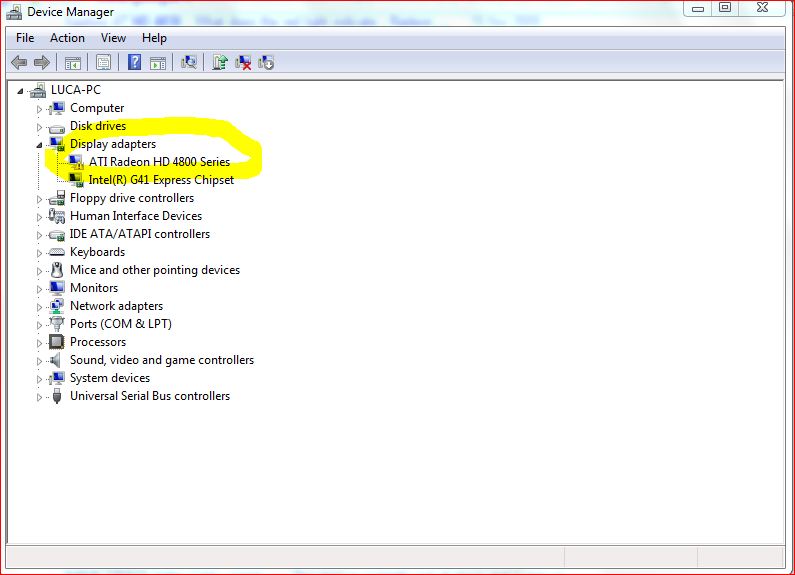
Task: Open the Help question mark toolbar icon
Action: click(134, 62)
